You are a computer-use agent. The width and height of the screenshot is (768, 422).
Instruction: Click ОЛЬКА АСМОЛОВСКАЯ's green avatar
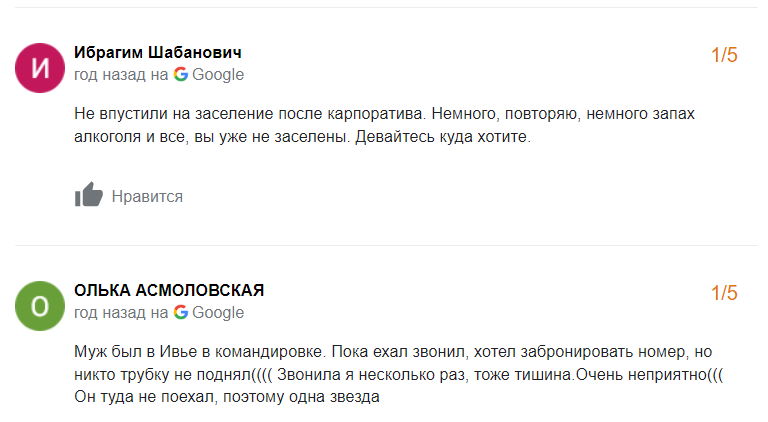[x=40, y=305]
